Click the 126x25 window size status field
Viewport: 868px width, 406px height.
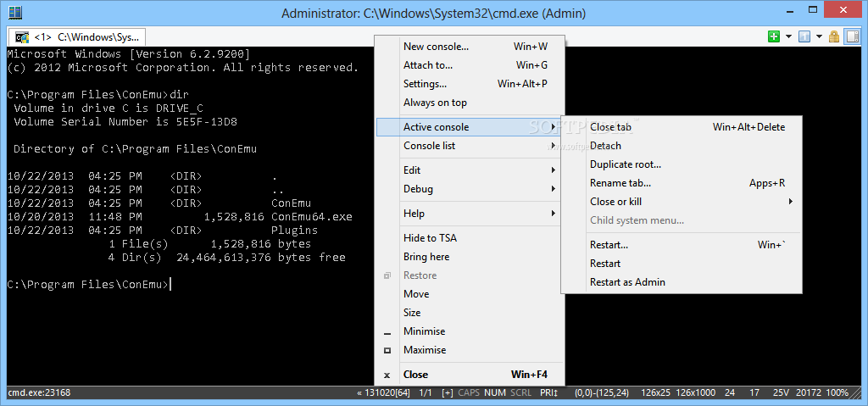(x=656, y=392)
